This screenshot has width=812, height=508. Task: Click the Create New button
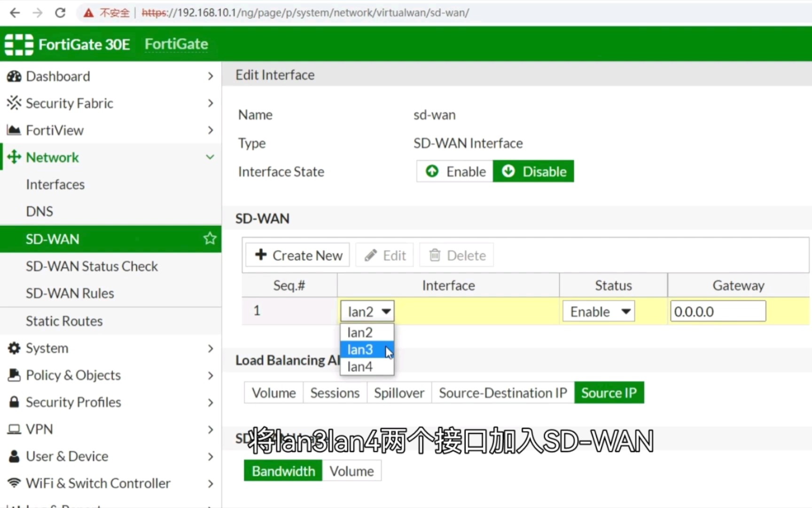[x=298, y=255]
